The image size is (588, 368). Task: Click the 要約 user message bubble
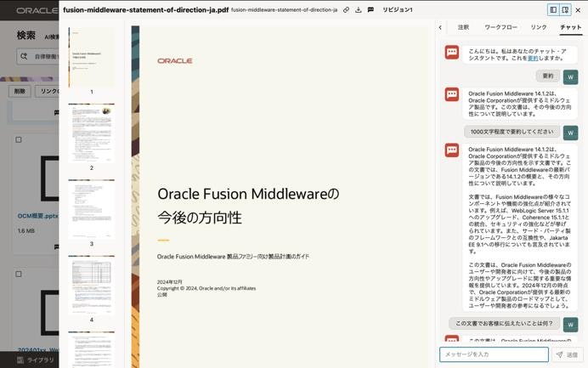[x=548, y=76]
